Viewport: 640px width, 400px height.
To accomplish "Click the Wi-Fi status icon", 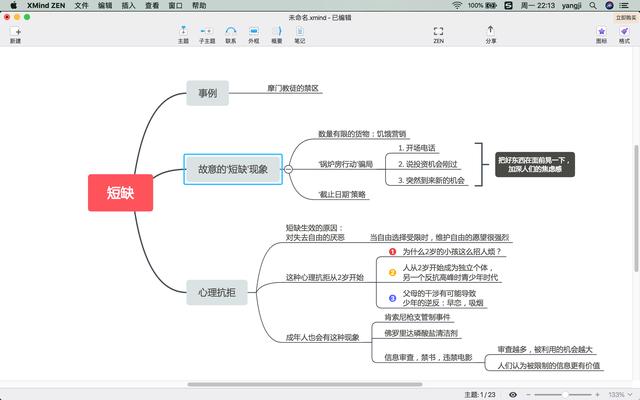I will coord(457,5).
